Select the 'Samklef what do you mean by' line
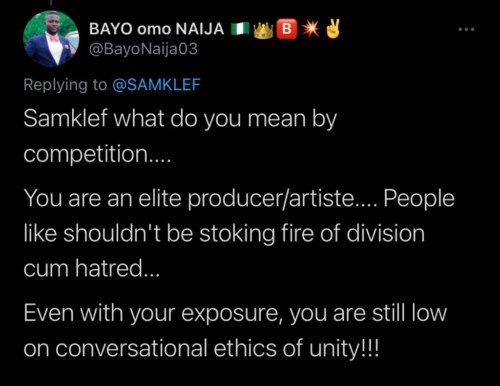This screenshot has width=500, height=386. pyautogui.click(x=180, y=119)
